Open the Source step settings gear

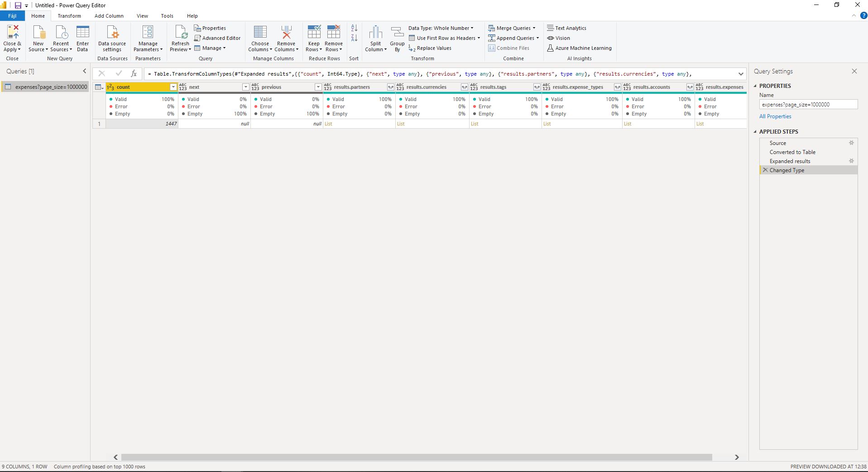coord(851,143)
